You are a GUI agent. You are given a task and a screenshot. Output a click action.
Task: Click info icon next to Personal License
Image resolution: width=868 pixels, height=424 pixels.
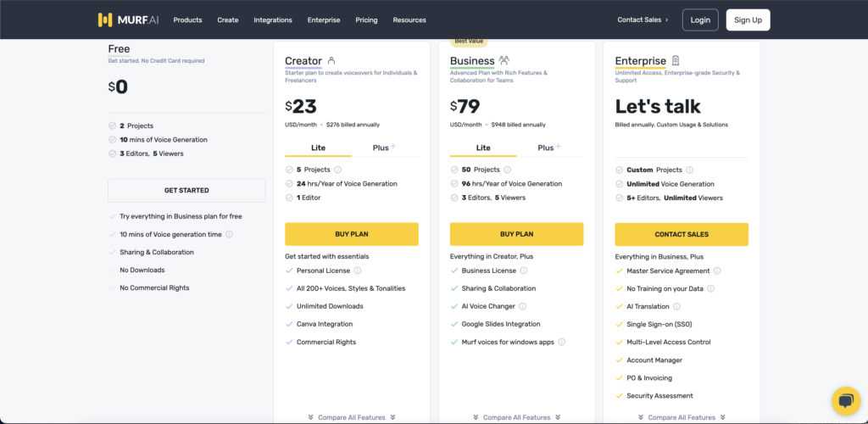coord(358,271)
